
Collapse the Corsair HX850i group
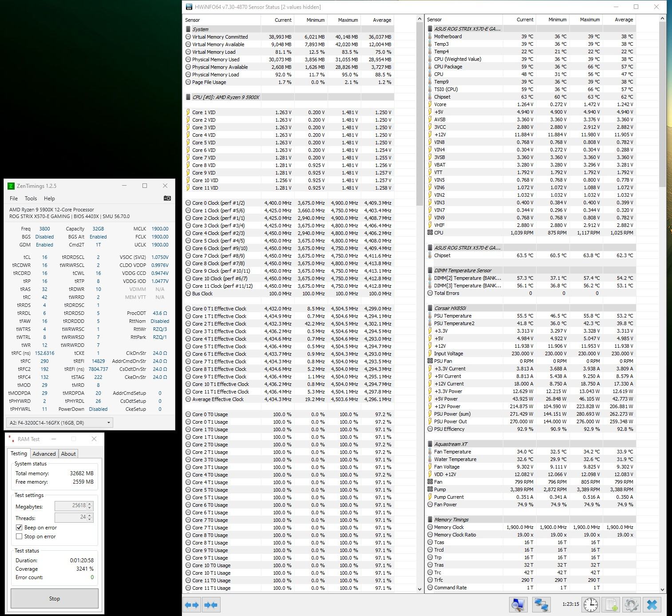(430, 308)
